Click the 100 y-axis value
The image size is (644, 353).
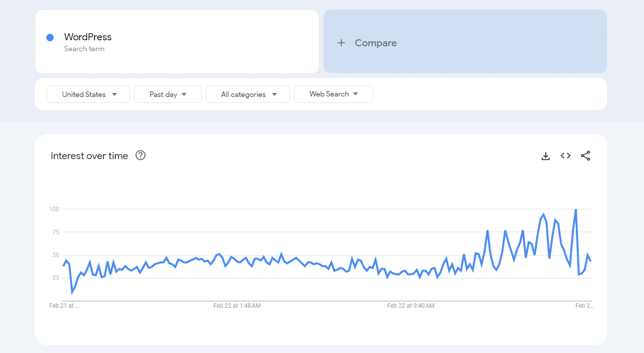[x=54, y=209]
